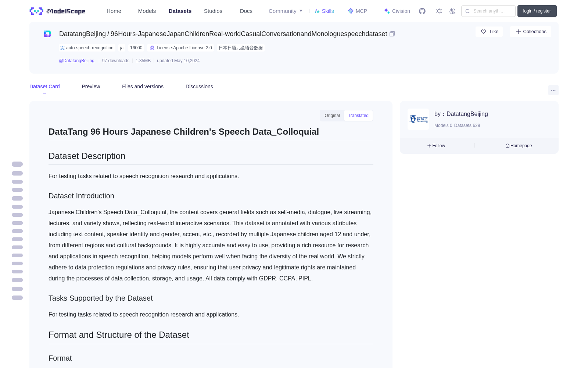Image resolution: width=588 pixels, height=368 pixels.
Task: Show the Original dataset card text
Action: [332, 116]
